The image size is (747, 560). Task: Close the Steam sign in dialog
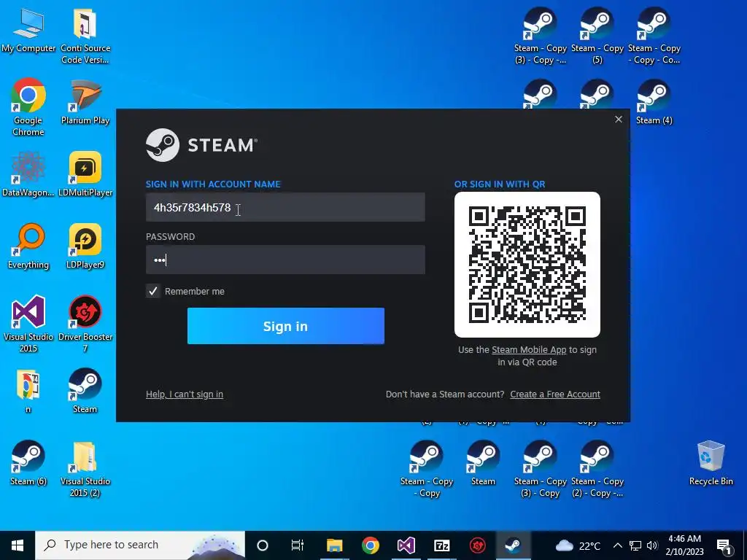pyautogui.click(x=619, y=120)
